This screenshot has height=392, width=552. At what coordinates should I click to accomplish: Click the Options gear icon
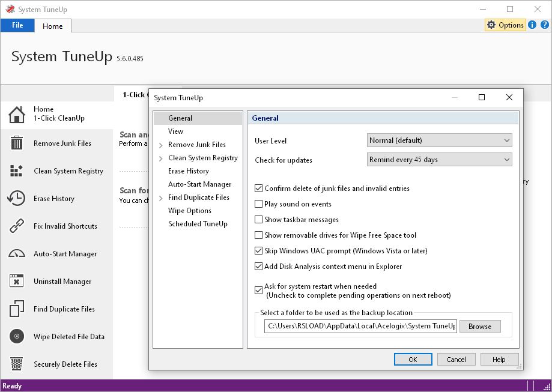coord(491,25)
